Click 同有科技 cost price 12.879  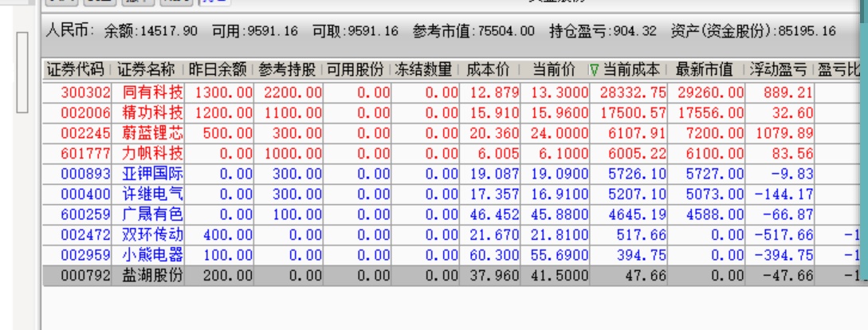494,92
